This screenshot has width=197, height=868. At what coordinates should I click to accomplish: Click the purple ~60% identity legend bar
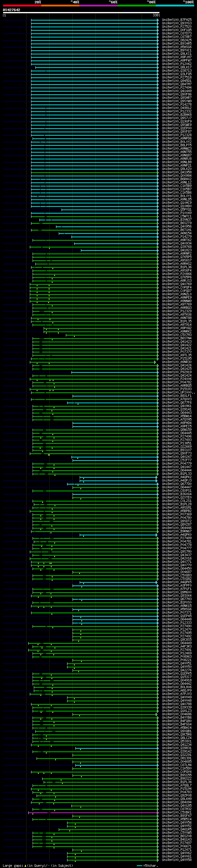click(99, 6)
